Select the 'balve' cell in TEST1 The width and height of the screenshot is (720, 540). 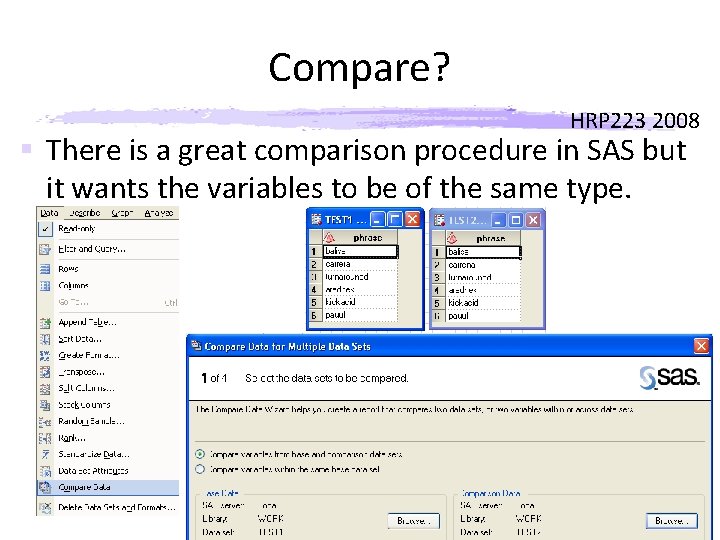[360, 251]
